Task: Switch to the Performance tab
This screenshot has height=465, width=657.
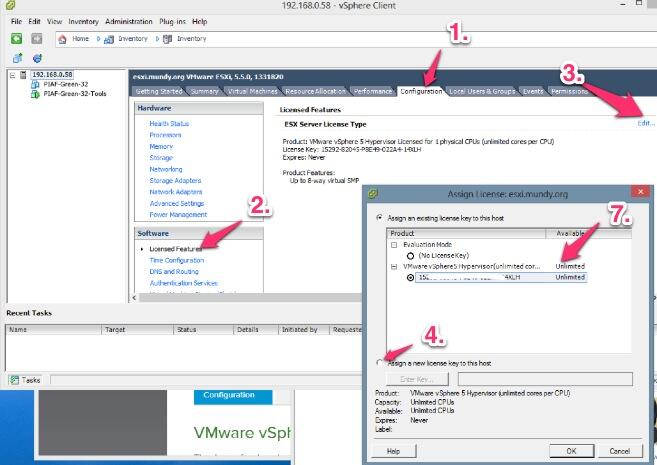Action: [x=372, y=91]
